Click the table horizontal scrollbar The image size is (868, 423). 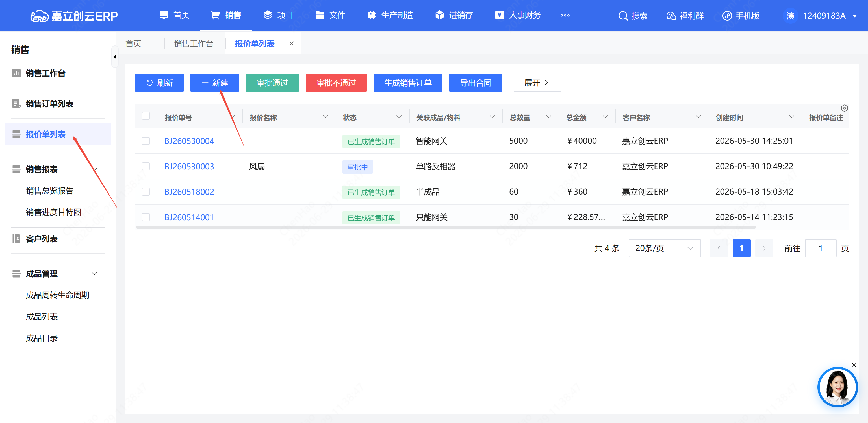[x=446, y=227]
